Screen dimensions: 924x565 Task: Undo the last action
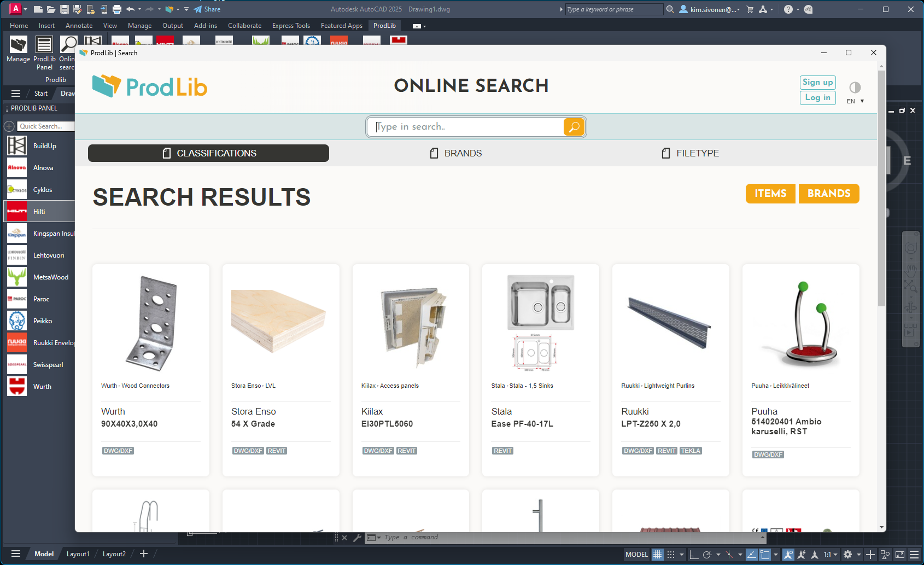tap(130, 9)
